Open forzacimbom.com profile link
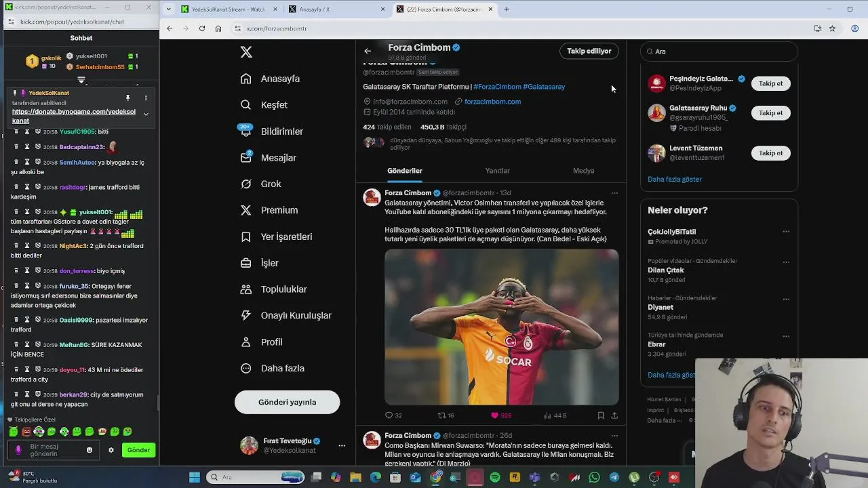868x488 pixels. pos(493,102)
